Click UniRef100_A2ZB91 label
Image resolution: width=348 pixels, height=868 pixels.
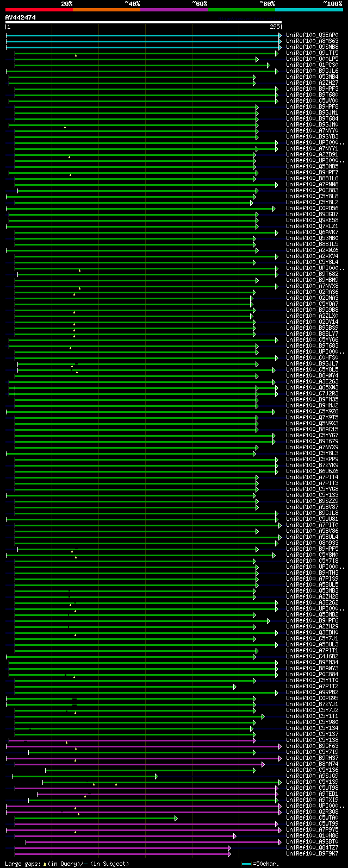click(x=312, y=154)
